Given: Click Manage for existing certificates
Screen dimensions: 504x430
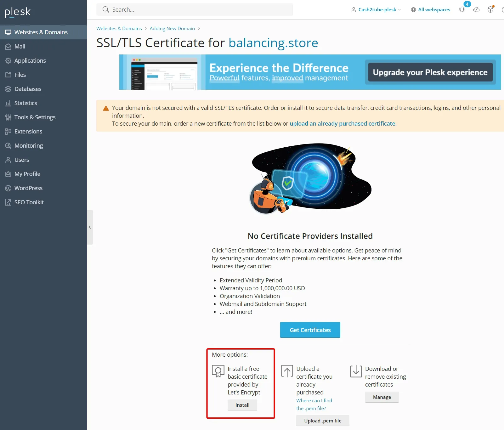Looking at the screenshot, I should click(x=382, y=397).
